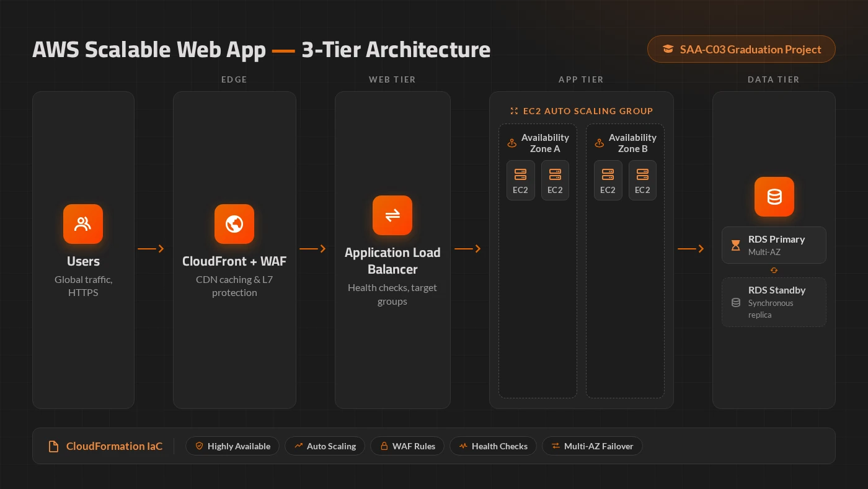The width and height of the screenshot is (868, 489).
Task: Click the APP TIER heading
Action: point(581,79)
